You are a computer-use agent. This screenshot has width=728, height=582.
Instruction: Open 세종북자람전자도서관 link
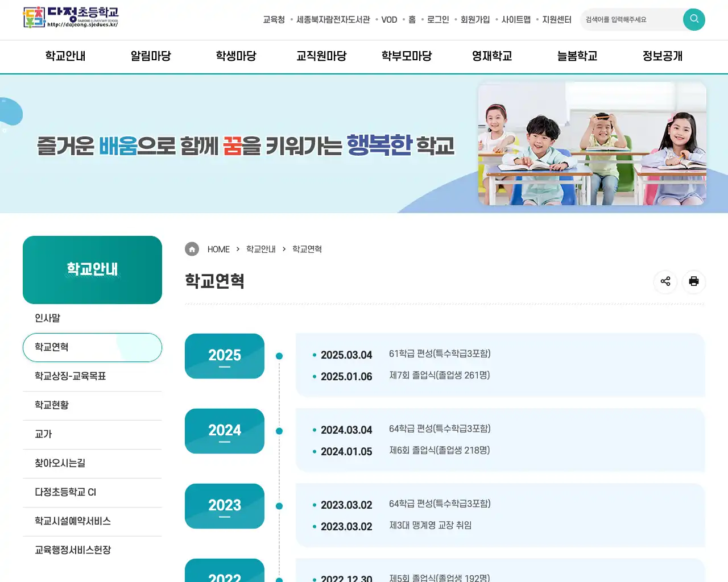[333, 19]
